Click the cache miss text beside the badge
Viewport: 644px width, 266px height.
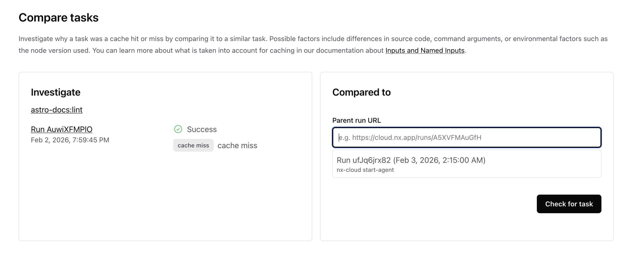point(237,145)
